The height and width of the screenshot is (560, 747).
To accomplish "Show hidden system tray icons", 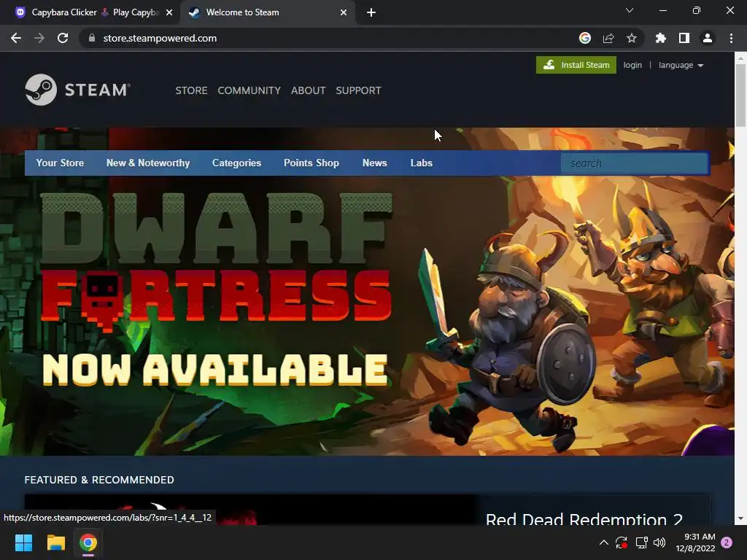I will click(x=603, y=542).
